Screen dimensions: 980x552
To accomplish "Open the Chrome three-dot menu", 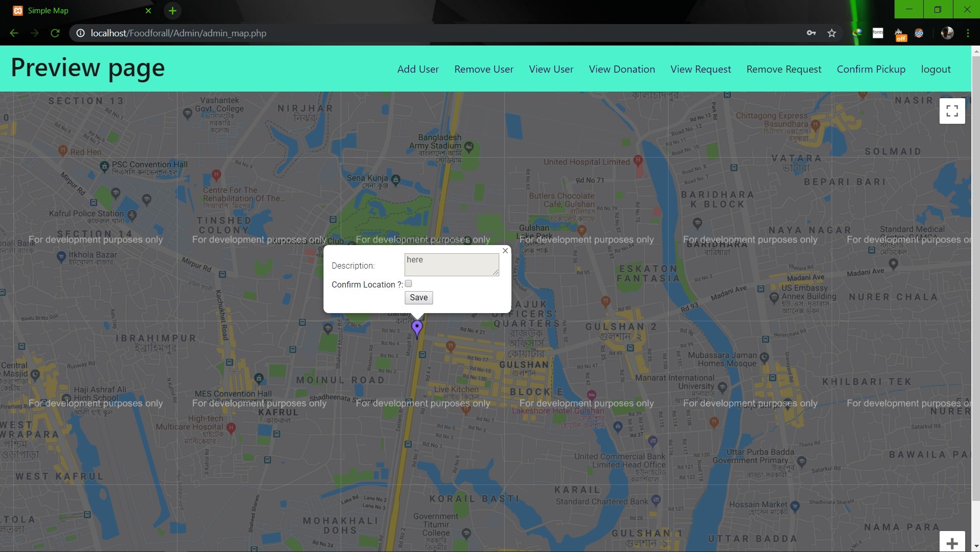I will [968, 33].
